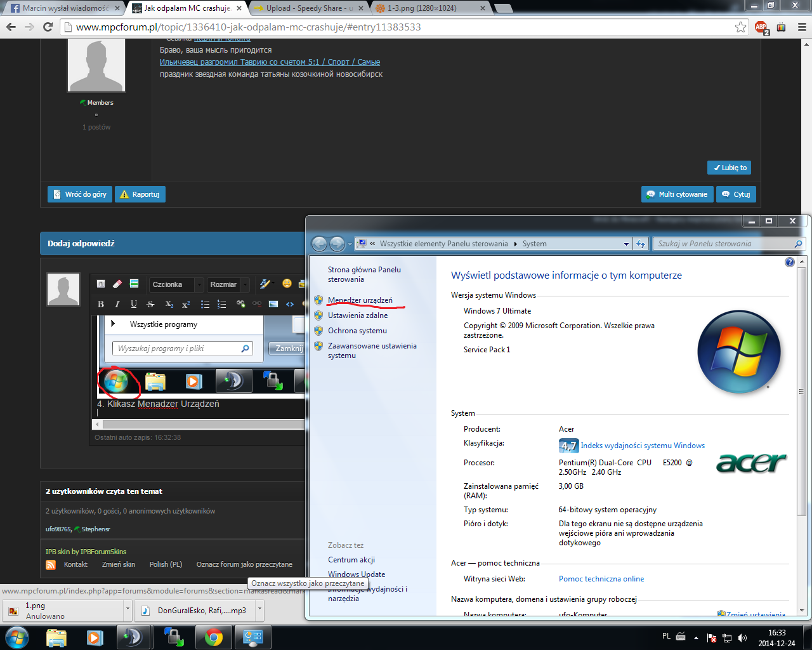Click the remove link icon

(x=257, y=304)
